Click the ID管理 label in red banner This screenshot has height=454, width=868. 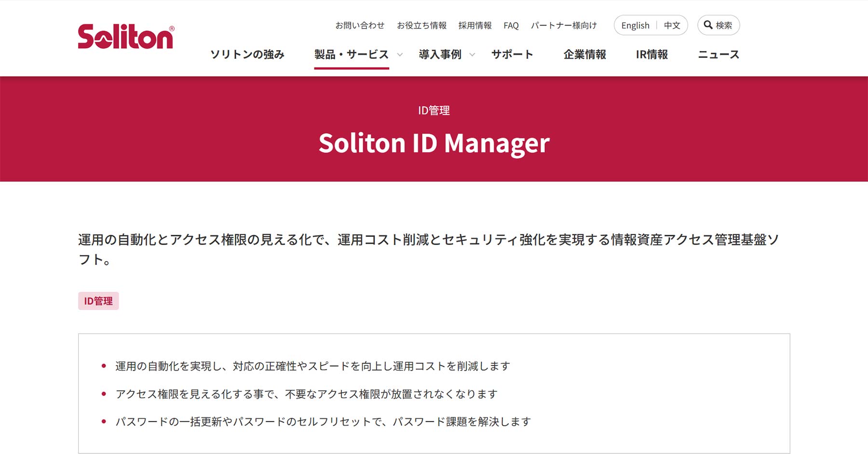[434, 110]
